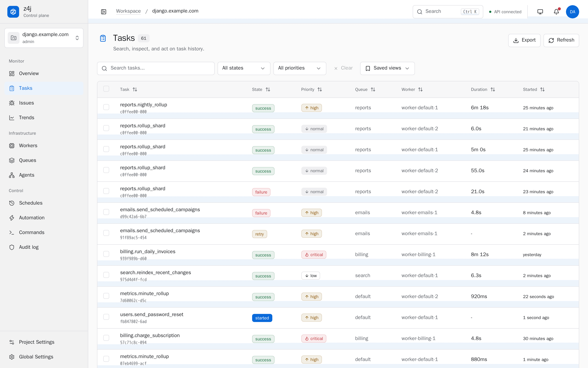Check the billing.charge_subscription row checkbox
Viewport: 588px width, 368px height.
coord(106,338)
